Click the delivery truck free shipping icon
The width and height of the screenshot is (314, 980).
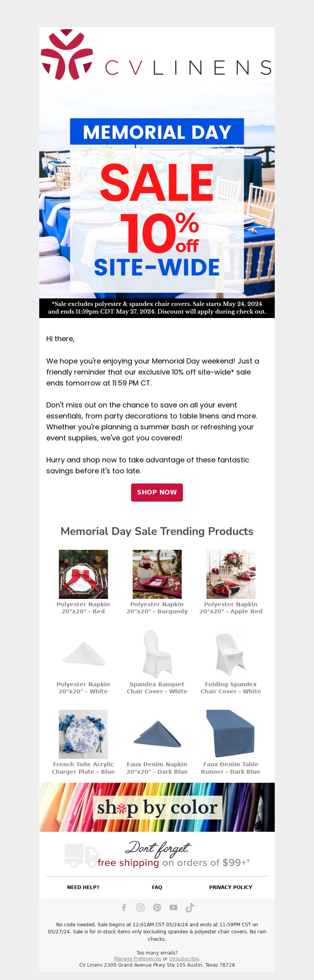82,856
